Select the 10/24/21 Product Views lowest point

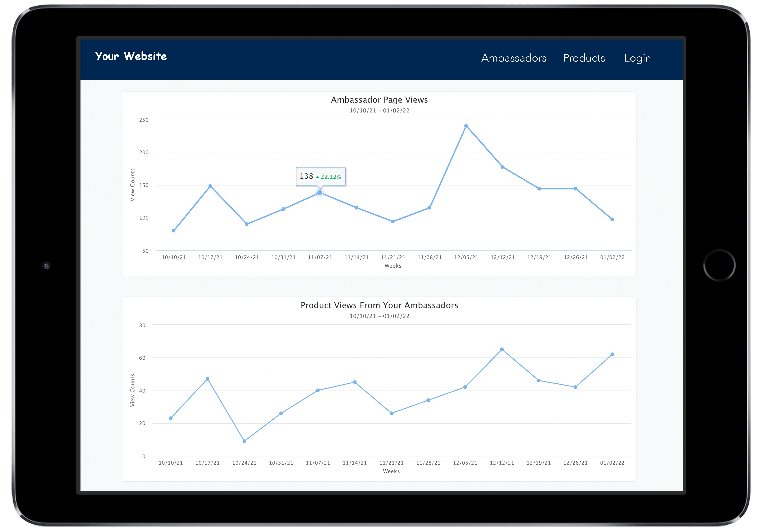click(x=244, y=441)
